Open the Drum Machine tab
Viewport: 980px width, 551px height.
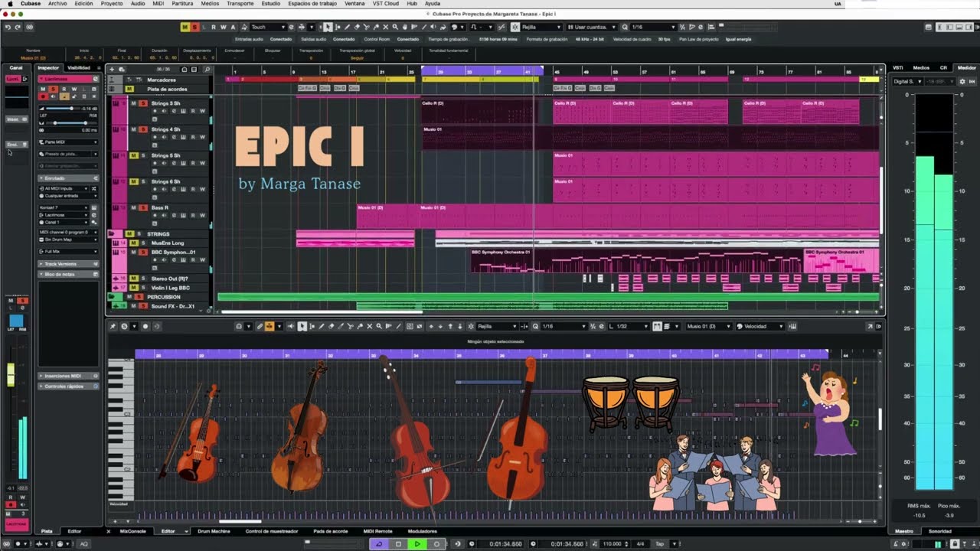pyautogui.click(x=214, y=531)
